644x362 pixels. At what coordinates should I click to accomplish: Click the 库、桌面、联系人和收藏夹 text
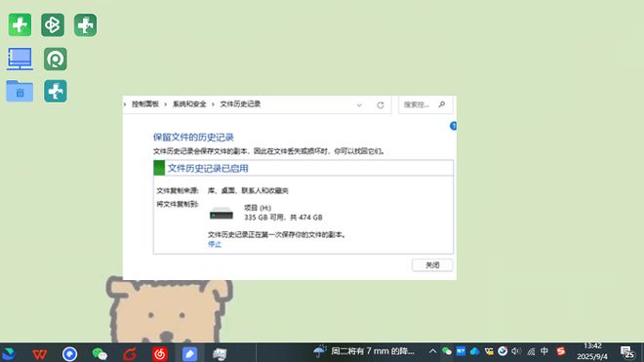pyautogui.click(x=248, y=190)
